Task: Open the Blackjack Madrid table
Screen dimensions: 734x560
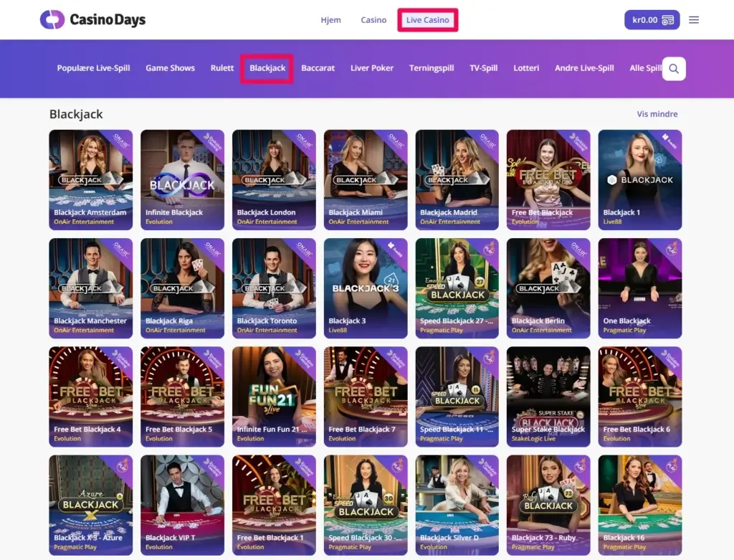Action: 457,180
